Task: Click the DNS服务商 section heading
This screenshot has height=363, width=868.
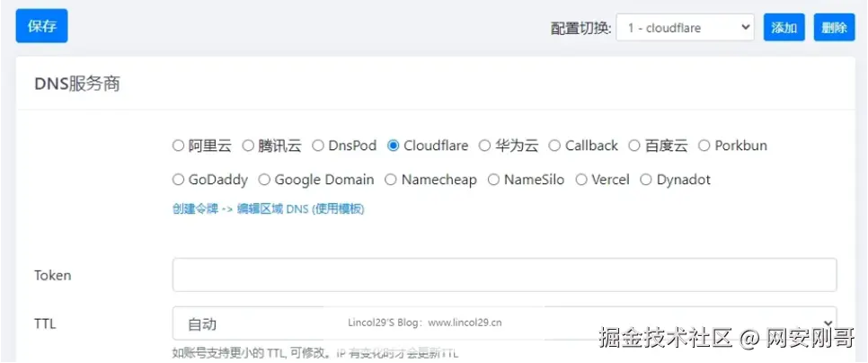Action: click(x=77, y=84)
